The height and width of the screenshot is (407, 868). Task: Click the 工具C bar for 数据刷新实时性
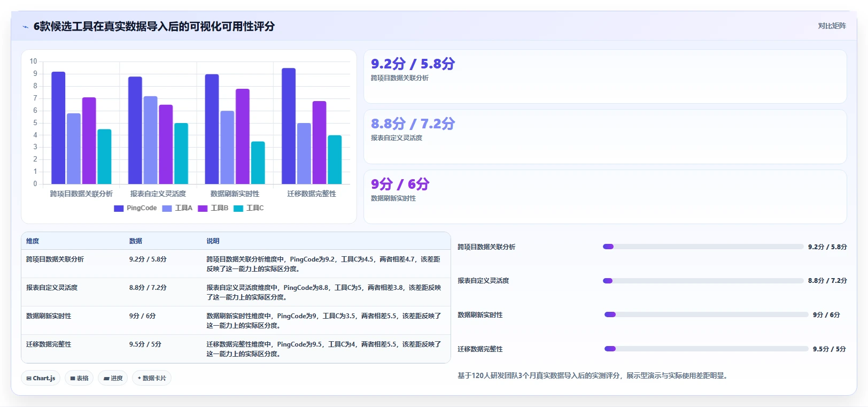(258, 163)
